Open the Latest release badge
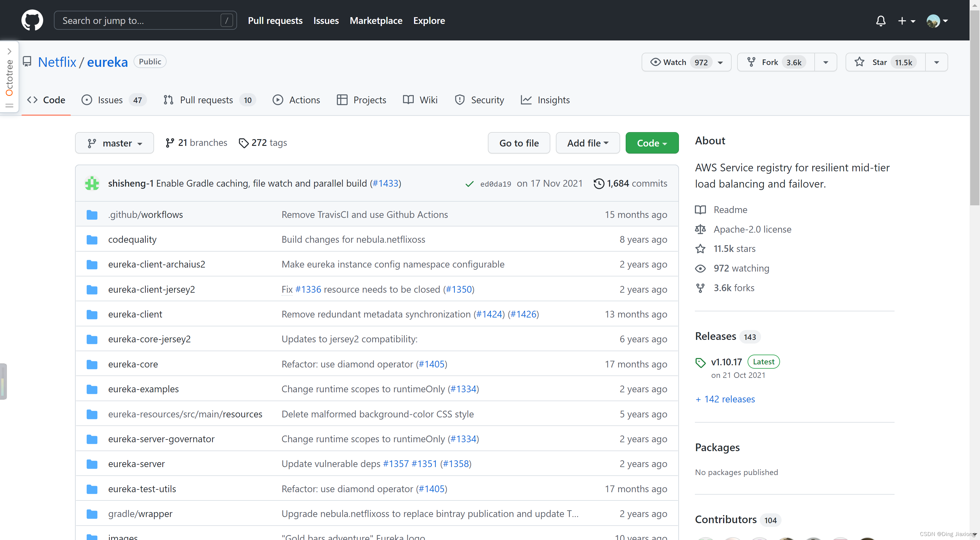This screenshot has width=980, height=540. coord(763,362)
